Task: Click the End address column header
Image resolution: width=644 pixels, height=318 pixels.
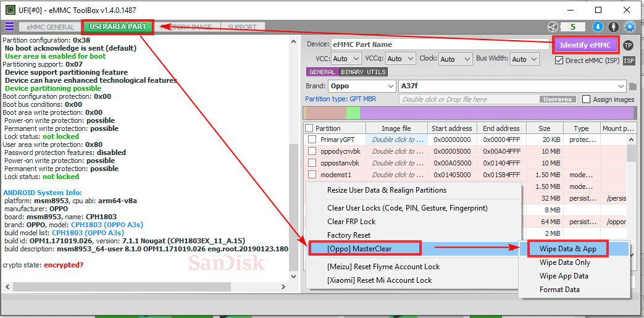Action: [501, 128]
